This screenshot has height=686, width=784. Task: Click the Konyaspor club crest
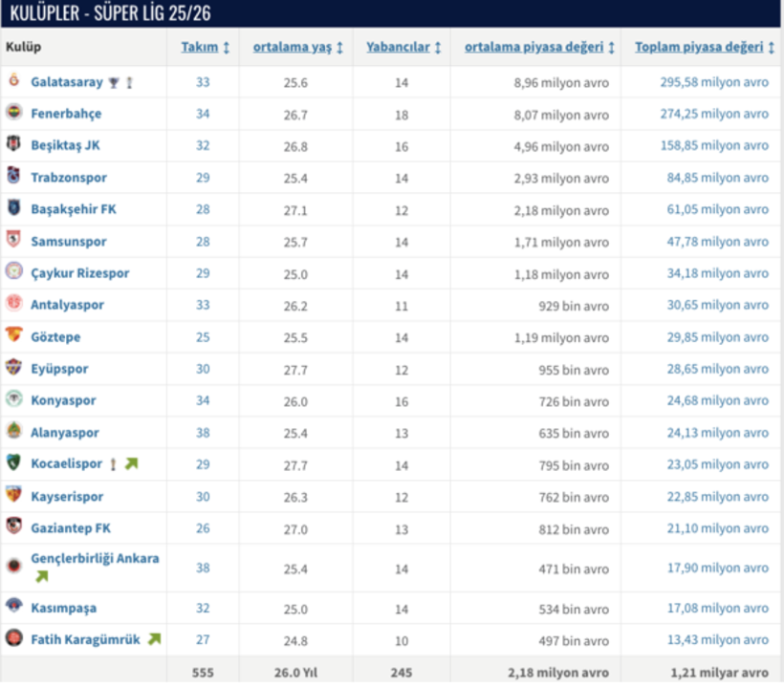(x=14, y=398)
